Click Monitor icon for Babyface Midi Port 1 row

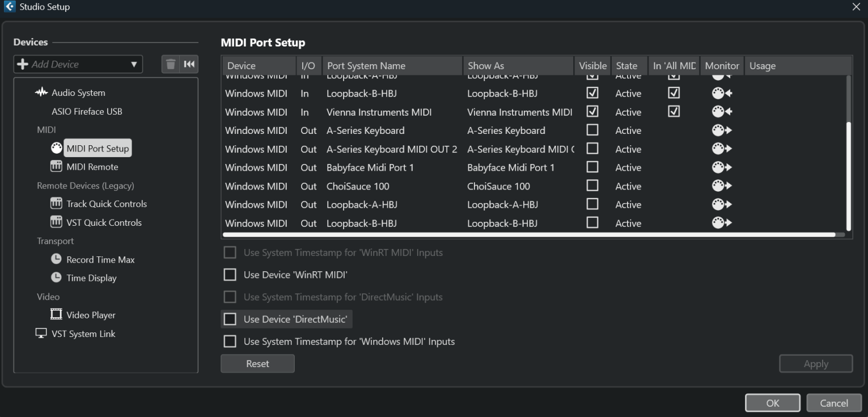722,167
